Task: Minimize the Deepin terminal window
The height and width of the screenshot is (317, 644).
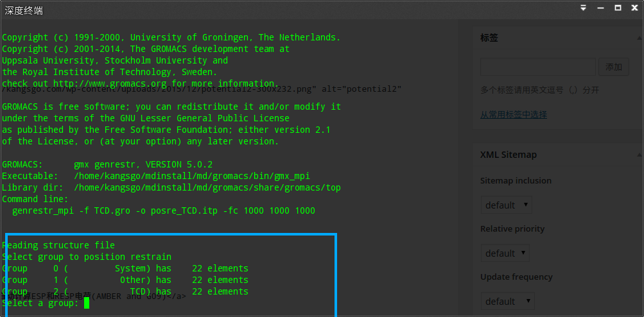Action: point(601,8)
